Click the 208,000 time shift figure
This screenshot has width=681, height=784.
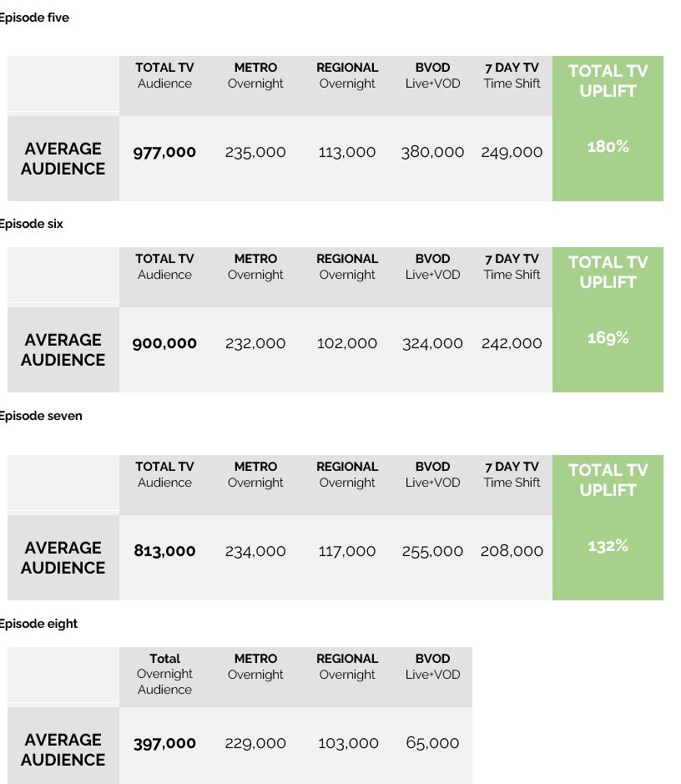tap(512, 551)
